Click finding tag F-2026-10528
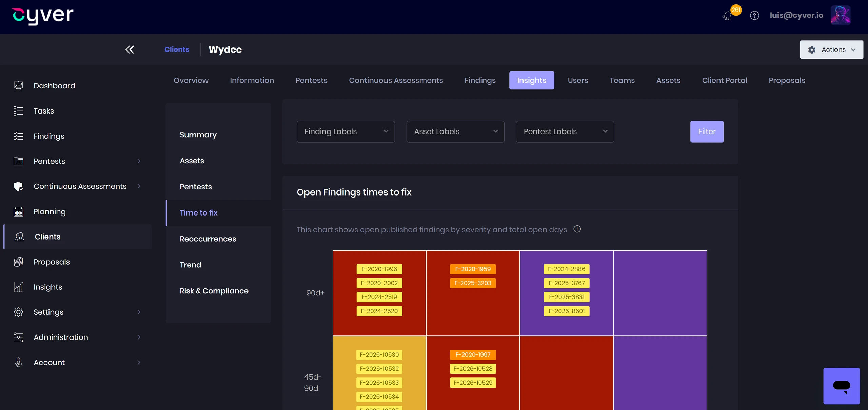The height and width of the screenshot is (410, 868). [x=473, y=369]
